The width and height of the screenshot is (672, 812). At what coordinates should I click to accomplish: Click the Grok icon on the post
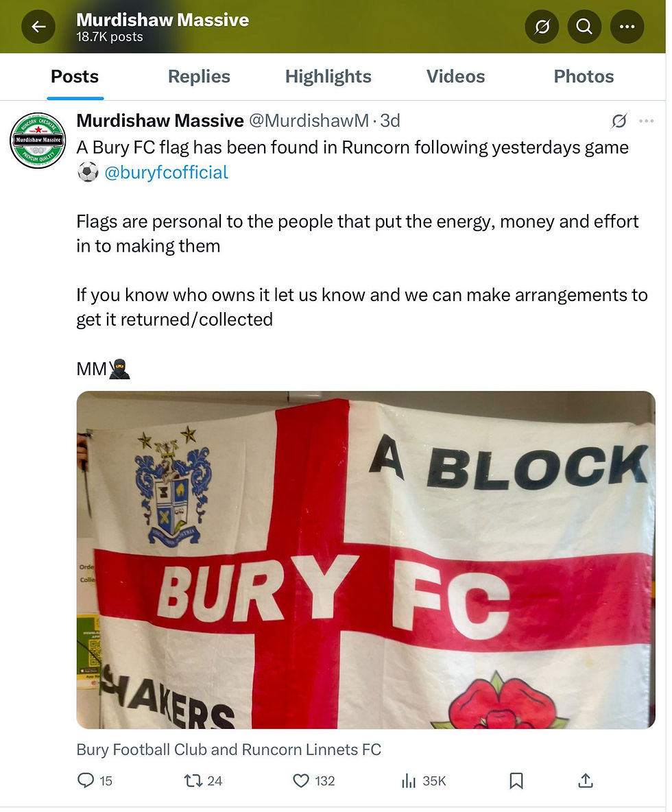click(619, 121)
